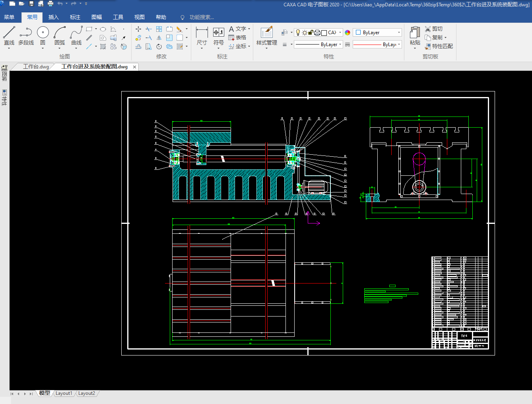Expand the black lineweight ByLayer dropdown
The image size is (532, 404).
pos(340,45)
